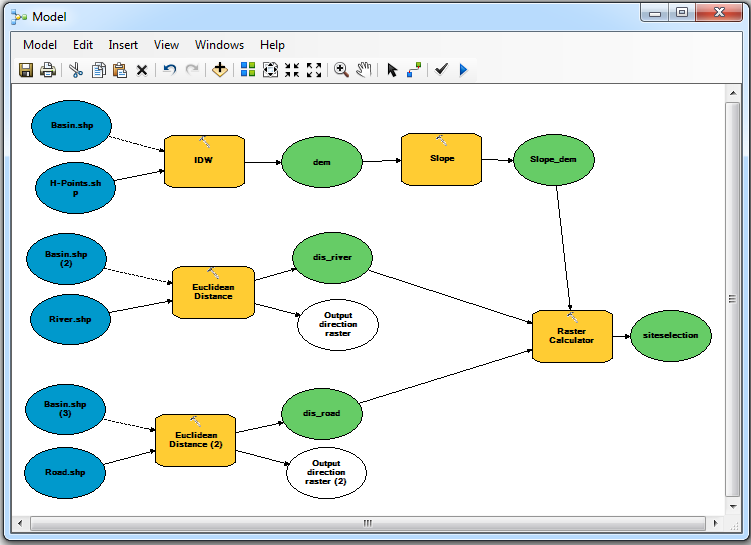Open the Edit menu
The height and width of the screenshot is (545, 751).
click(x=83, y=45)
